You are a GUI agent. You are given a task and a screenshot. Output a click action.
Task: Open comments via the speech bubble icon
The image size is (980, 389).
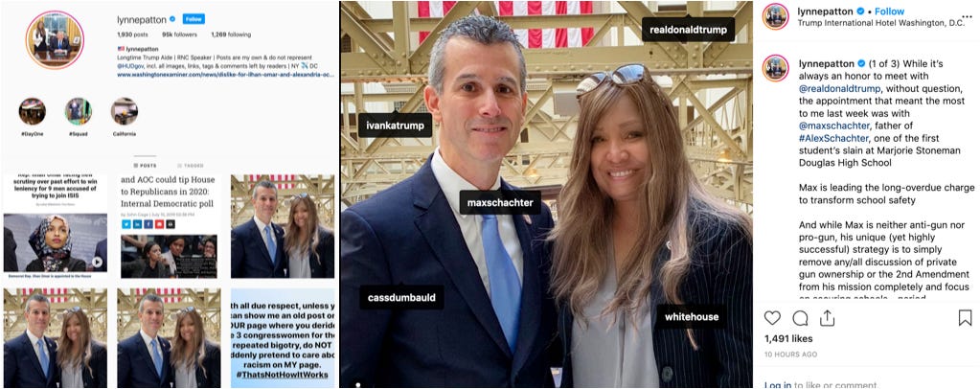pos(800,318)
